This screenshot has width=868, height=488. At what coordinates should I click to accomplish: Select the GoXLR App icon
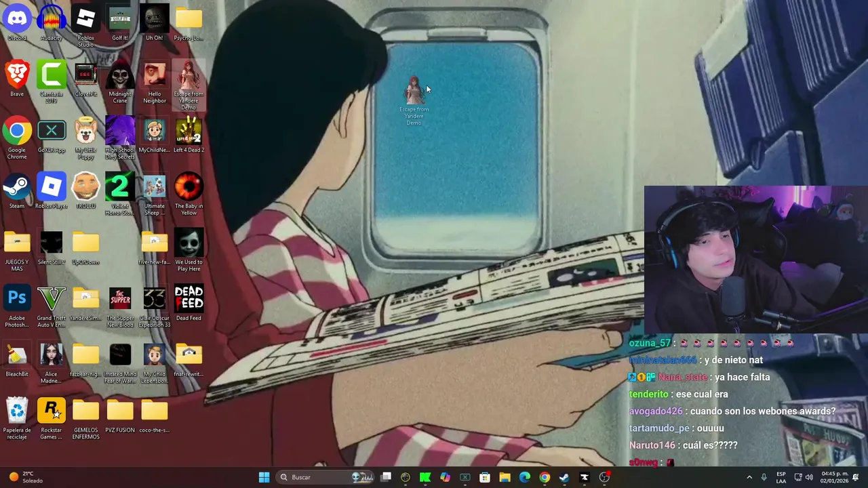click(x=52, y=136)
